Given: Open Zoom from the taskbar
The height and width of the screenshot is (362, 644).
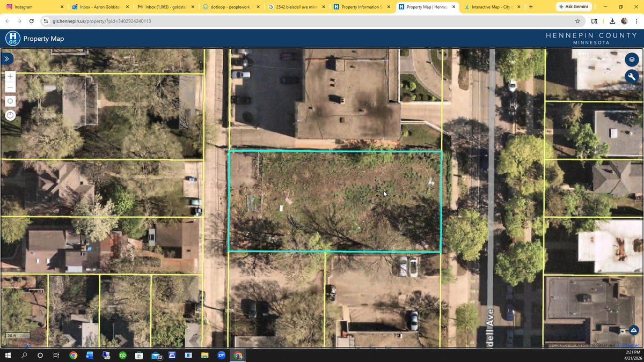Looking at the screenshot, I should click(x=221, y=355).
